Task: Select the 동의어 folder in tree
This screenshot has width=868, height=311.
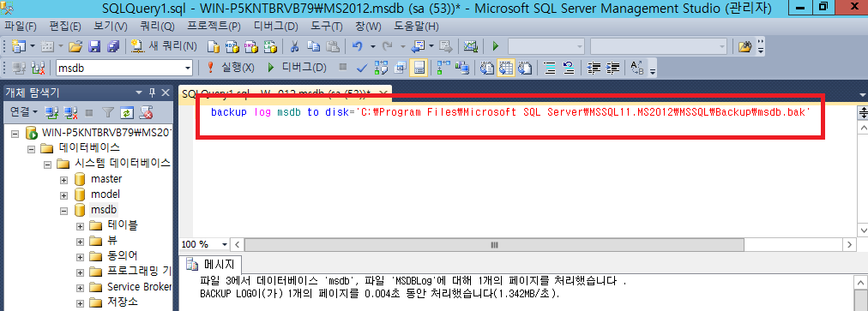Action: click(123, 255)
